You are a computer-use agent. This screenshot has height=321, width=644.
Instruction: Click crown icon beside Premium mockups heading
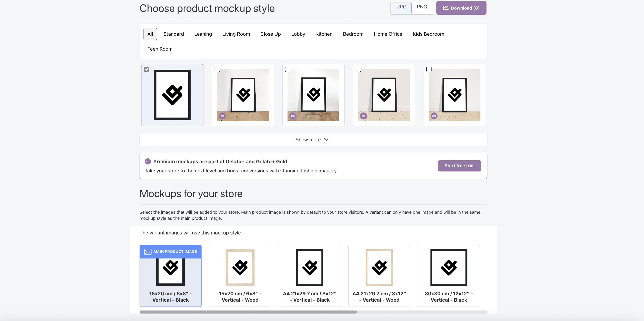click(148, 161)
